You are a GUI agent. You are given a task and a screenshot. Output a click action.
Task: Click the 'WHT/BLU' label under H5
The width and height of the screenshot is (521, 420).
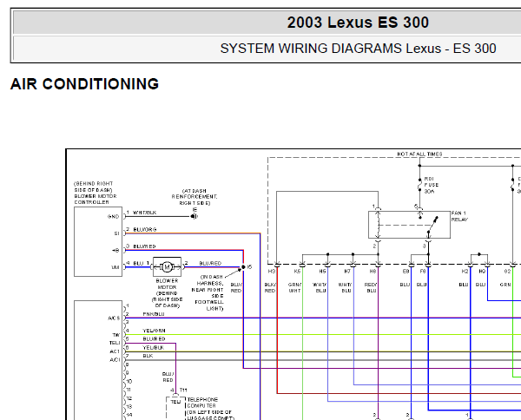click(x=320, y=288)
